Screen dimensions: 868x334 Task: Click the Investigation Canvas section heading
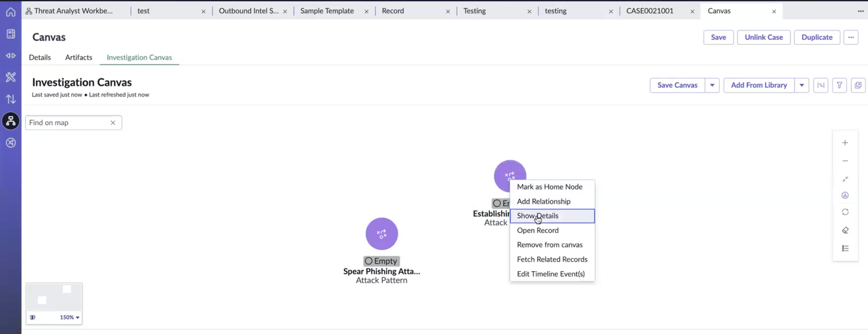pyautogui.click(x=82, y=82)
